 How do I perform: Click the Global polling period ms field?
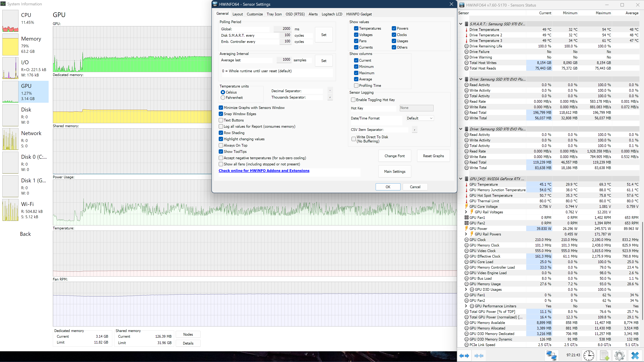point(282,29)
